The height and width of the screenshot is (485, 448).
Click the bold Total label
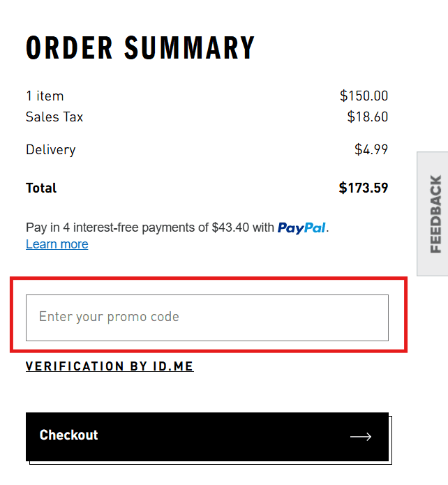coord(41,188)
